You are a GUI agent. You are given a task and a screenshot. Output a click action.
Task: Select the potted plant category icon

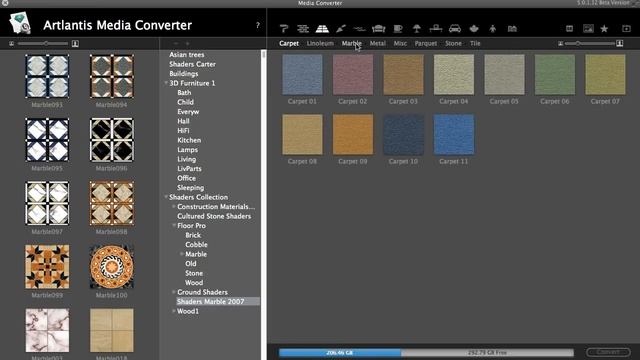point(474,29)
